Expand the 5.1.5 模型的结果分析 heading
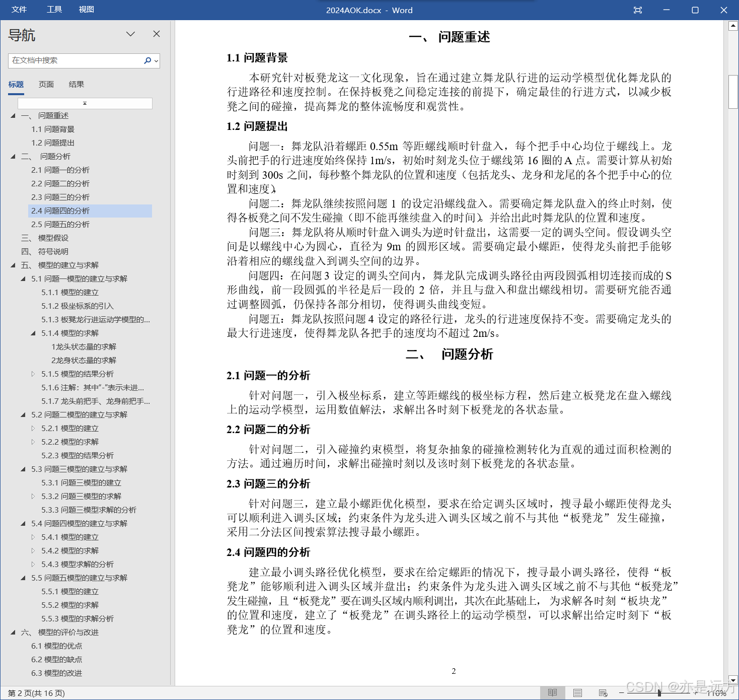This screenshot has height=700, width=739. tap(33, 374)
